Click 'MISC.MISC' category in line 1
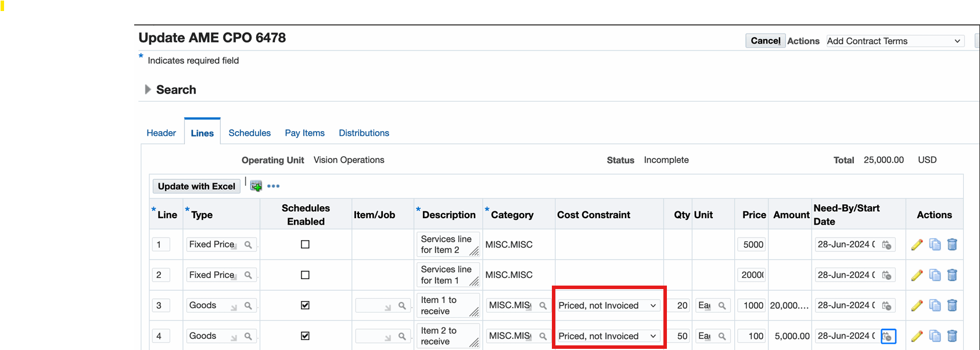Viewport: 980px width, 350px height. [x=509, y=245]
